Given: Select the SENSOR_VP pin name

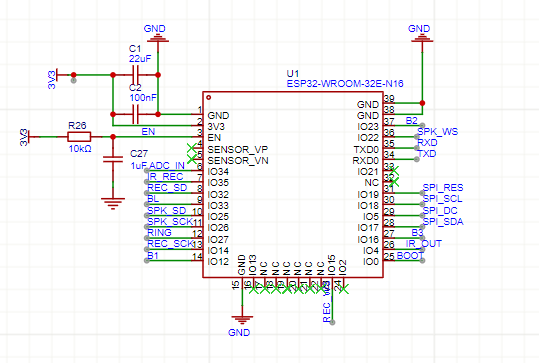Looking at the screenshot, I should click(238, 150).
